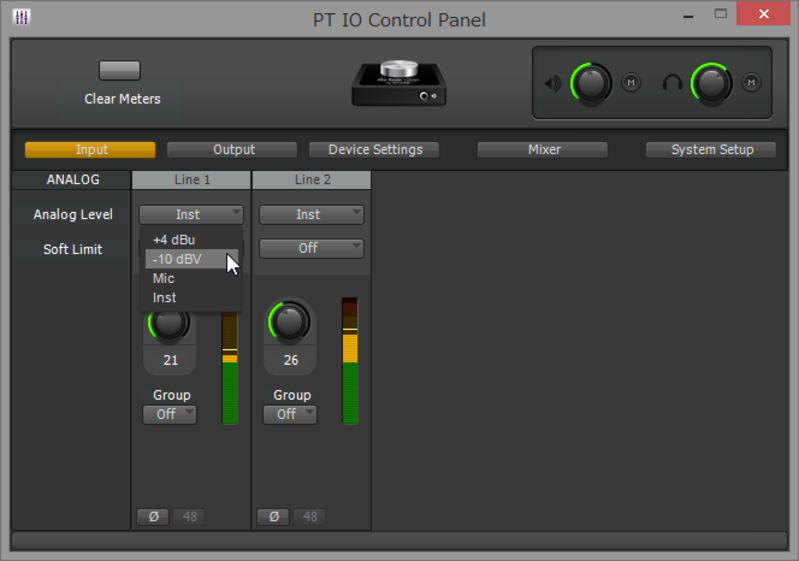This screenshot has height=561, width=799.
Task: Click the speaker volume knob
Action: click(x=591, y=83)
